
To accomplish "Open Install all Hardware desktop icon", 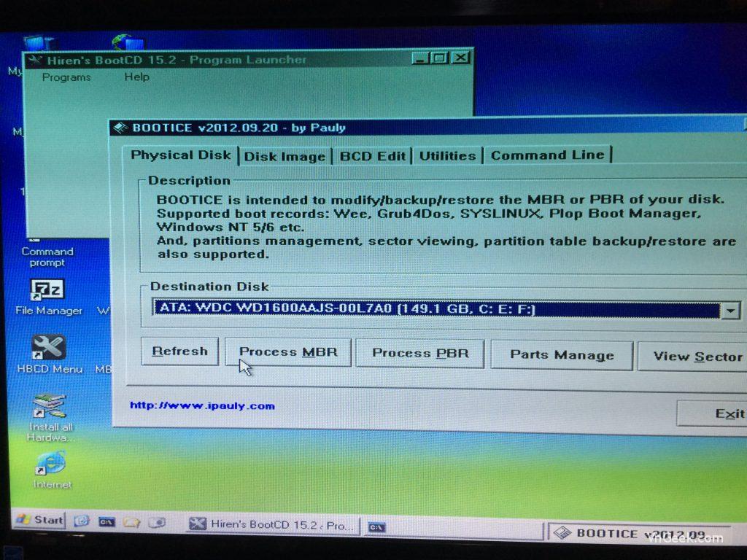I will tap(50, 417).
